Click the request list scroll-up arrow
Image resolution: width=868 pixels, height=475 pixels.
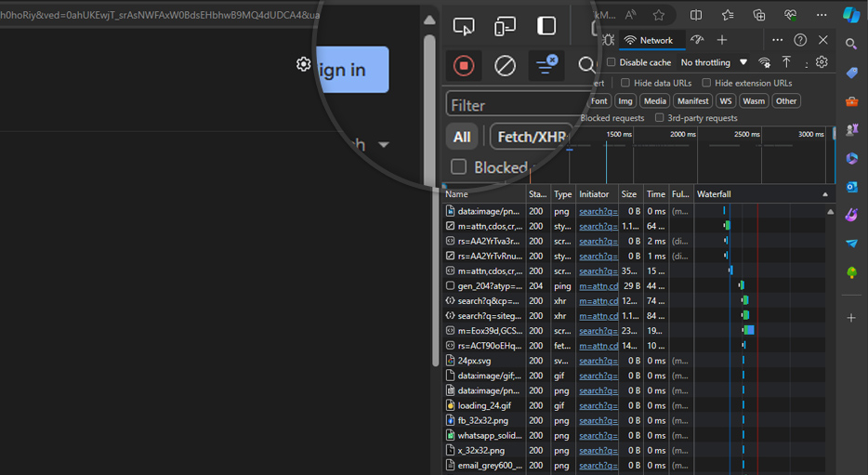830,212
